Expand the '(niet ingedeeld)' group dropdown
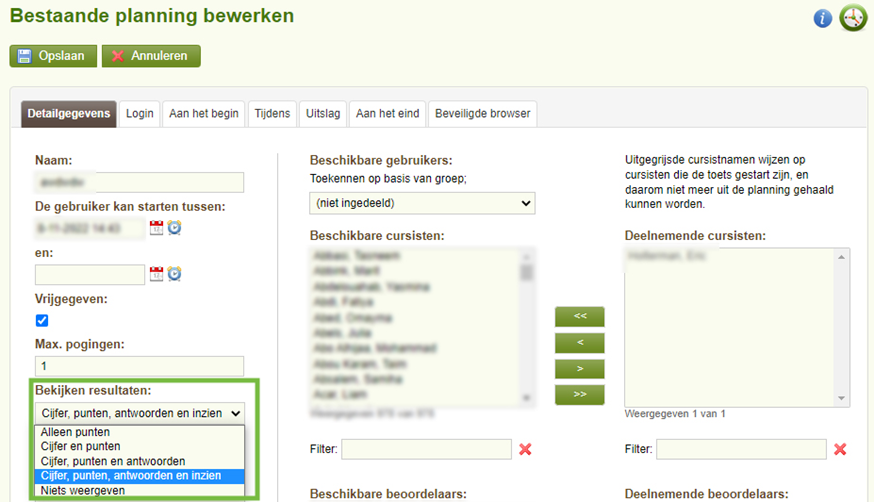Image resolution: width=874 pixels, height=502 pixels. coord(422,204)
